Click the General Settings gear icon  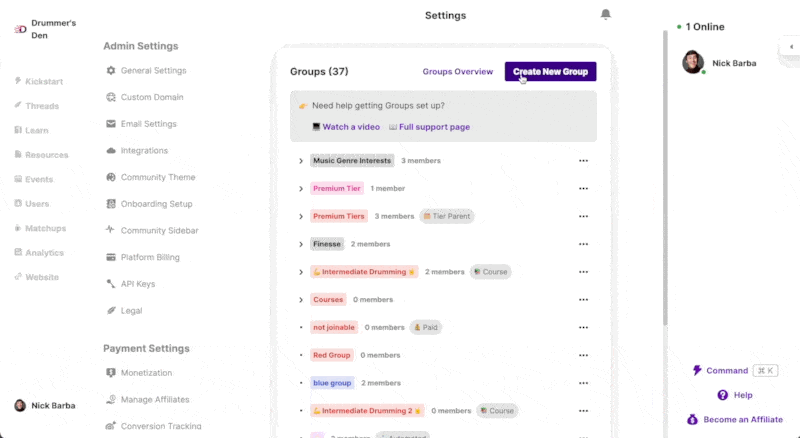(x=111, y=70)
